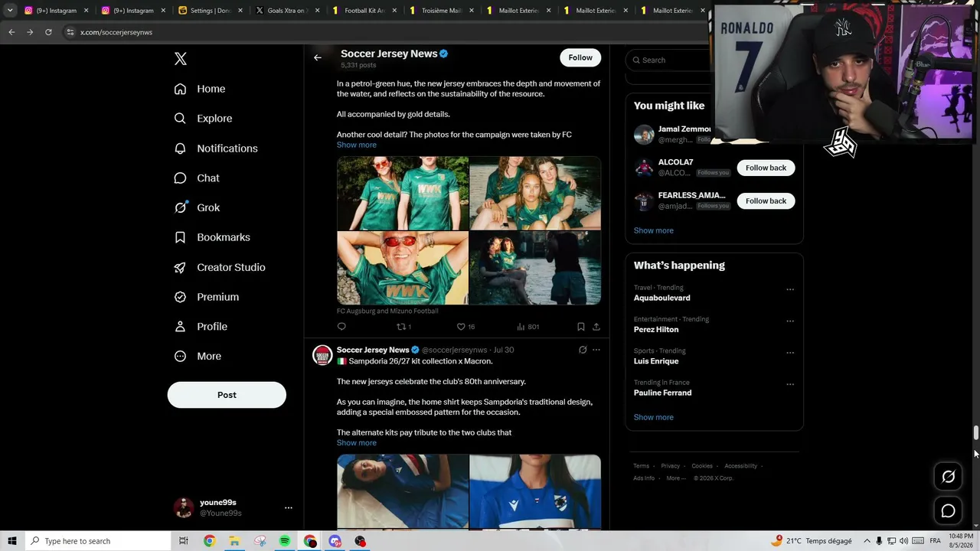
Task: Open the Luis Enrique trending topic
Action: [656, 361]
